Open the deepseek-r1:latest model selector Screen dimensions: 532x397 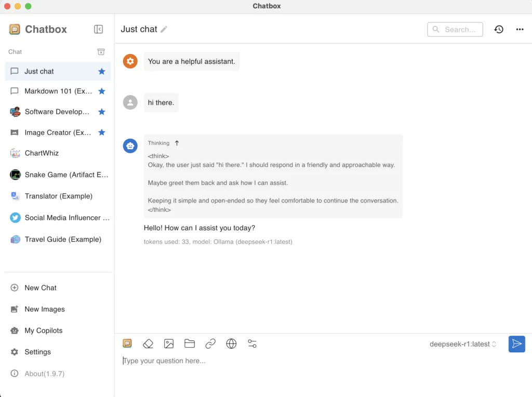(x=463, y=344)
